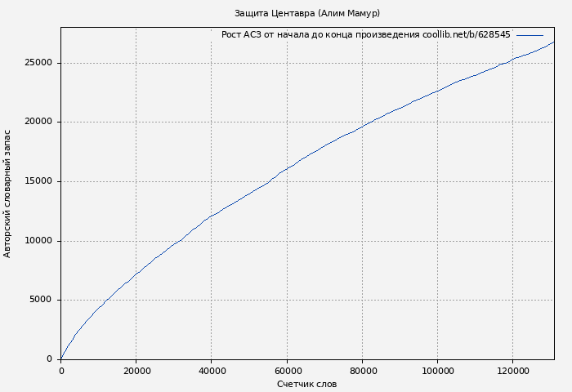Click the 0 label left of vertical axis
This screenshot has width=572, height=392.
pyautogui.click(x=51, y=359)
